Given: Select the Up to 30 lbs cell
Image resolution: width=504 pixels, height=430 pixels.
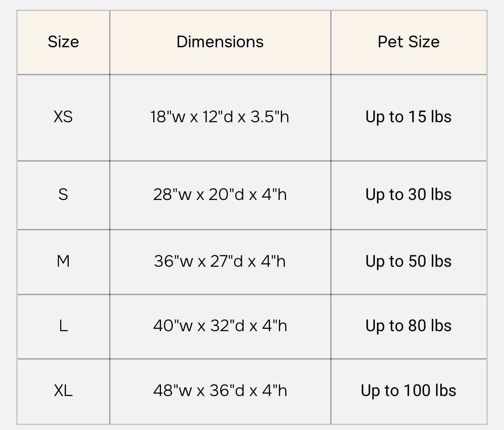Looking at the screenshot, I should click(408, 194).
